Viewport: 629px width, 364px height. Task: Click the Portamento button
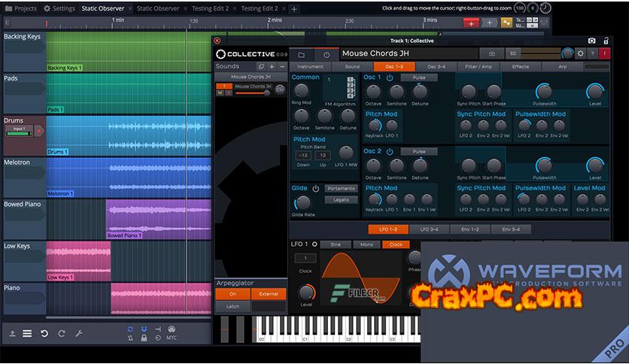click(341, 189)
